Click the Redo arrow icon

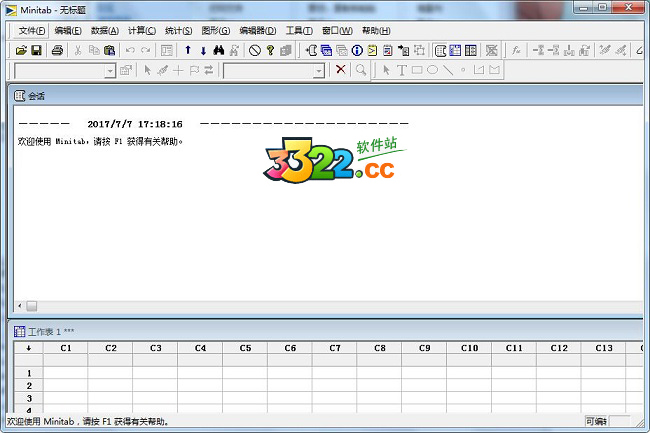coord(146,51)
